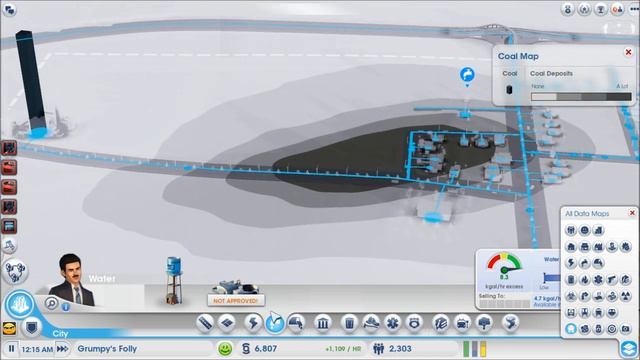Show the camera icon data map
640x360 pixels.
point(625,329)
